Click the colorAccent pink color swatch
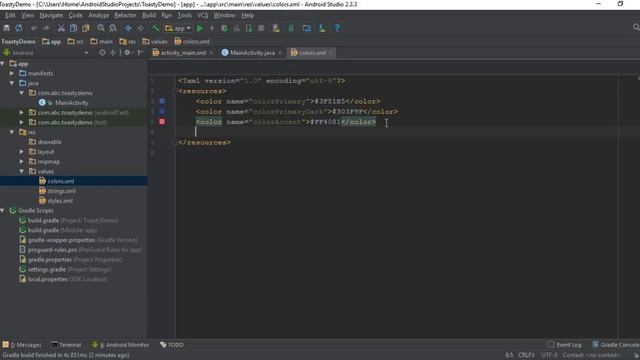 (x=162, y=121)
